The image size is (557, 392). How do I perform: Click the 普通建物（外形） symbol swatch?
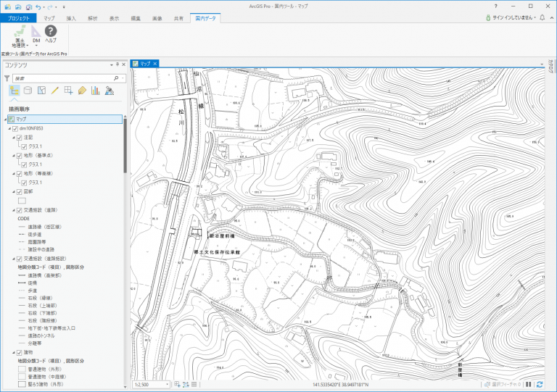click(x=22, y=369)
